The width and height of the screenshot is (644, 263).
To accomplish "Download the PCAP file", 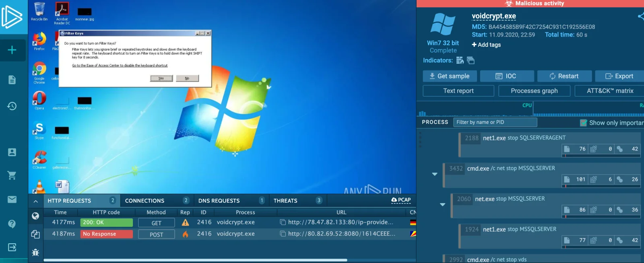I will [401, 200].
